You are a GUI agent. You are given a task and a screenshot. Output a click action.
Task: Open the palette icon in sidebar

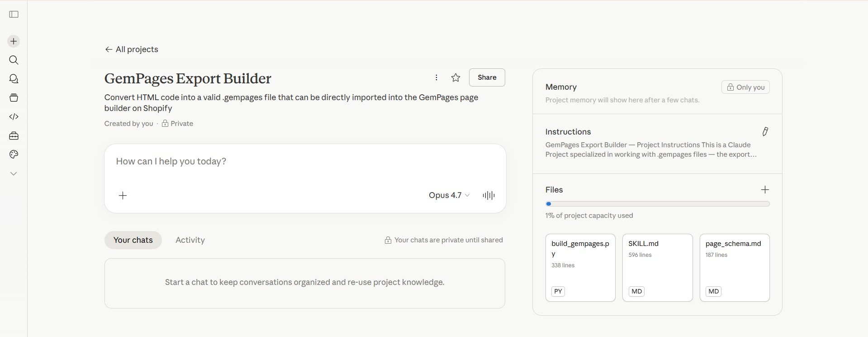tap(14, 154)
